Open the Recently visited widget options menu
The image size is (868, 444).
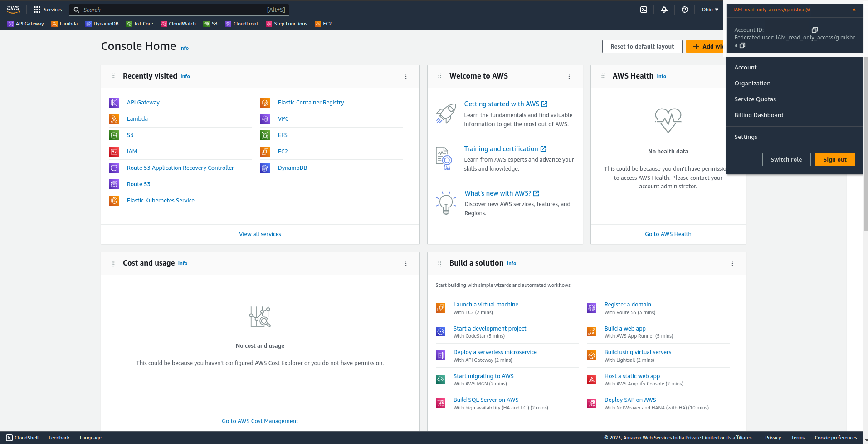click(x=406, y=76)
